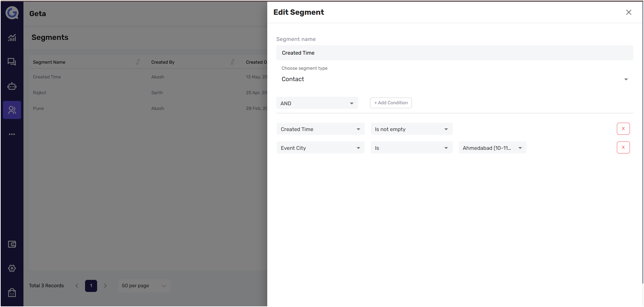644x307 pixels.
Task: Open the analytics chart icon in sidebar
Action: pyautogui.click(x=12, y=38)
